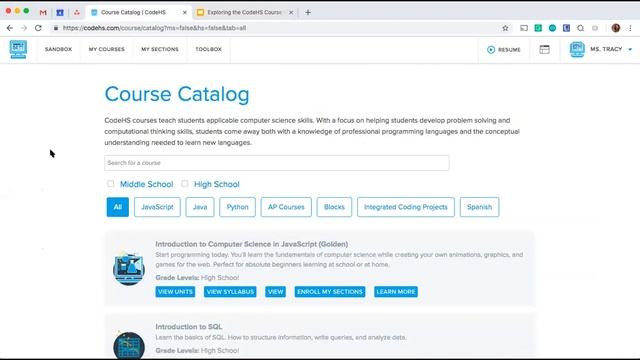Screen dimensions: 640x360
Task: Click the site lock icon in address bar
Action: click(x=56, y=28)
